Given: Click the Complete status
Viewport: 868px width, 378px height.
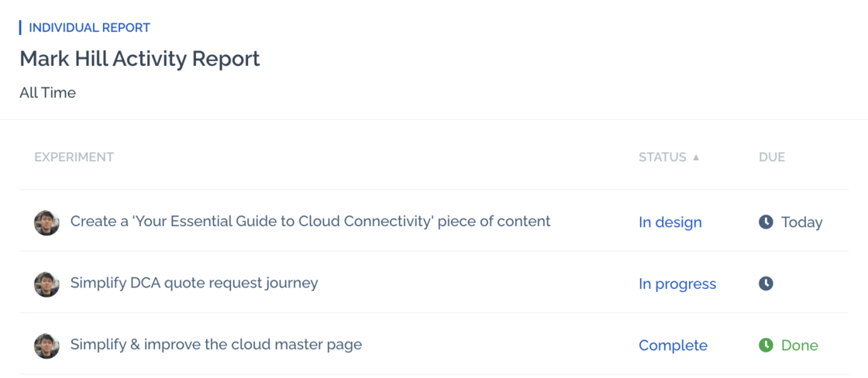Looking at the screenshot, I should pos(673,345).
